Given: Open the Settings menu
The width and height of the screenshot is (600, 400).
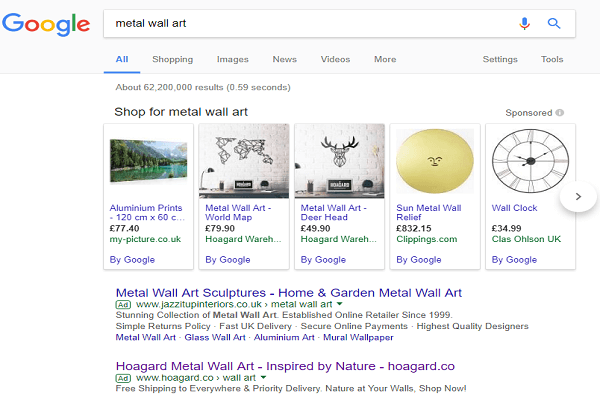Looking at the screenshot, I should pyautogui.click(x=500, y=59).
